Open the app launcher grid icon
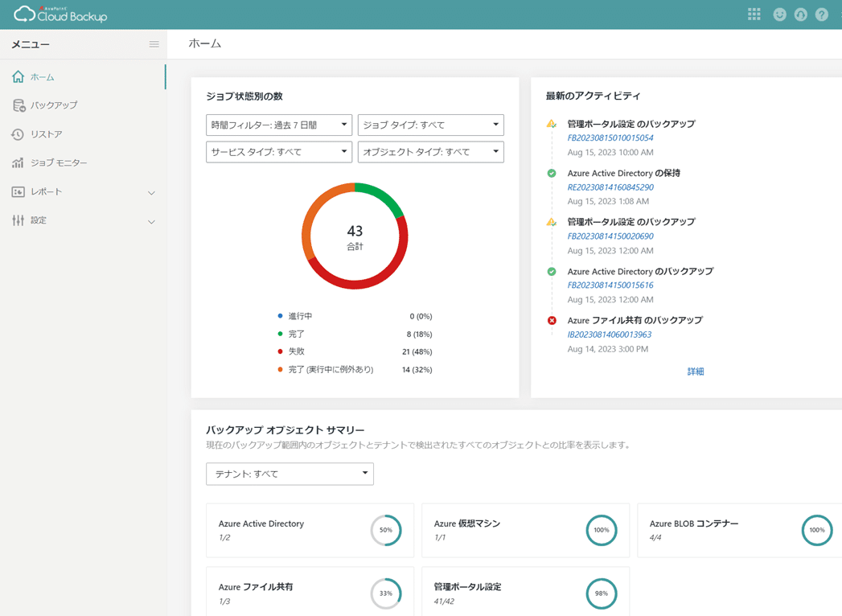 click(x=754, y=14)
